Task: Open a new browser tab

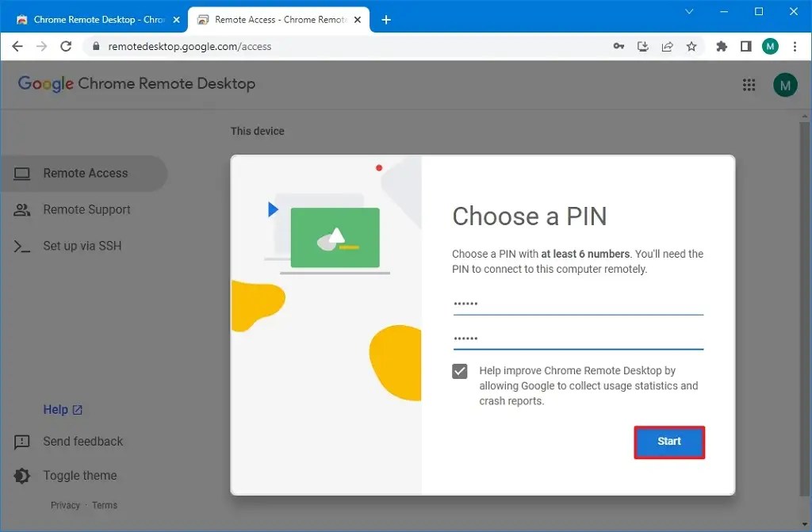Action: [386, 19]
